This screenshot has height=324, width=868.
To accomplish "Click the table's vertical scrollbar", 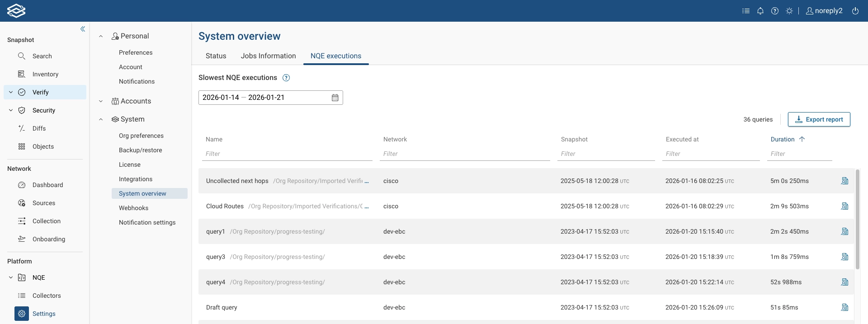I will click(858, 219).
